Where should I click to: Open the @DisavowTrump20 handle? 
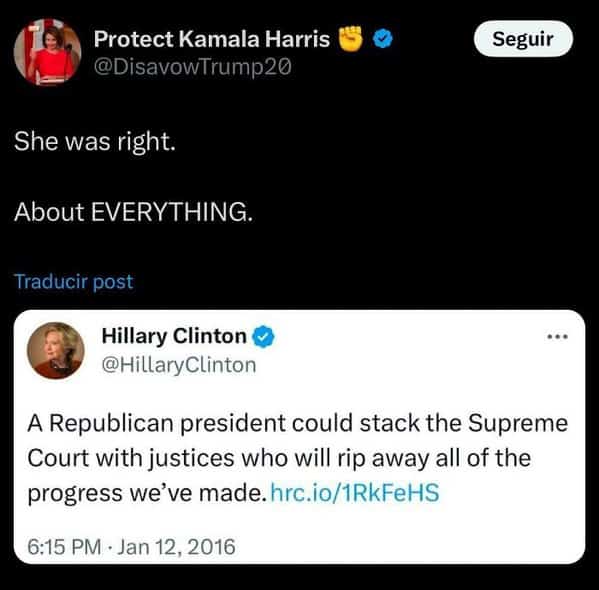pyautogui.click(x=193, y=67)
